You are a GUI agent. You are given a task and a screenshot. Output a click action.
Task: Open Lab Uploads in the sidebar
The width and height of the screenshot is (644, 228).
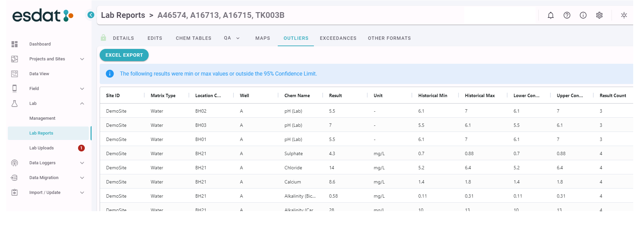click(x=42, y=148)
